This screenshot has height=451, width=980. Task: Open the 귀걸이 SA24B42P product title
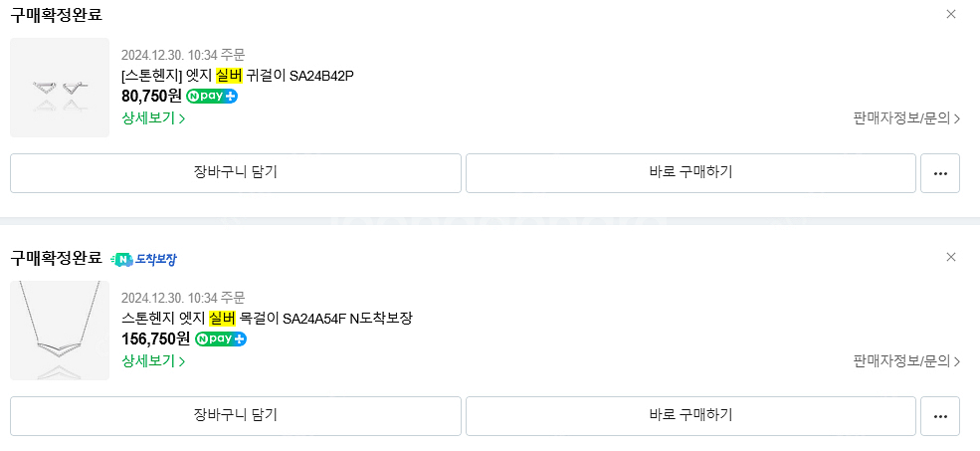[x=237, y=76]
